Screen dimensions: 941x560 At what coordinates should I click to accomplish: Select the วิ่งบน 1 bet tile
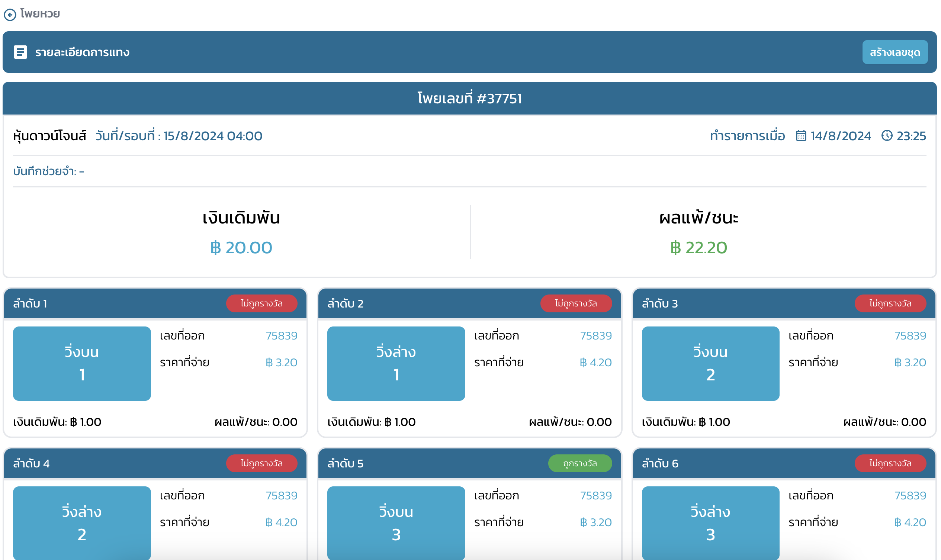coord(82,363)
